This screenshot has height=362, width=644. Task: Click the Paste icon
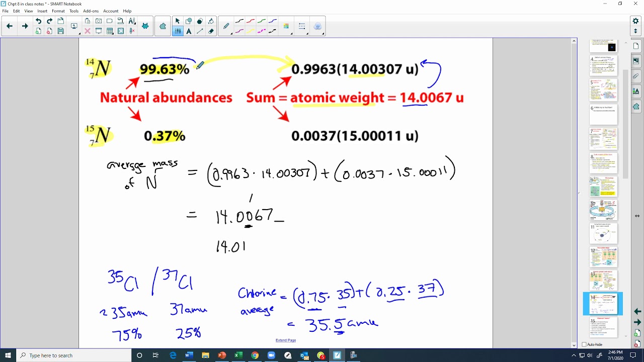[x=88, y=21]
